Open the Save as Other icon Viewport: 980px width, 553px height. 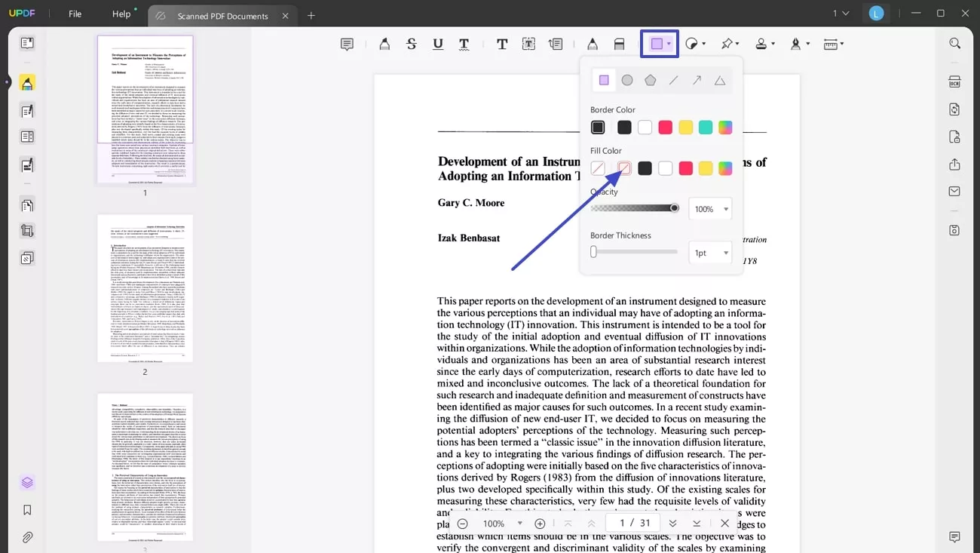point(955,230)
